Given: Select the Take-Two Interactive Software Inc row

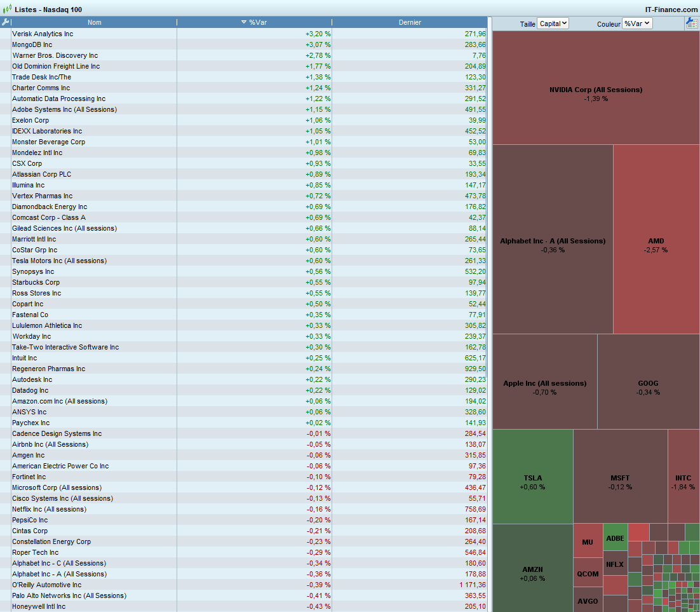Looking at the screenshot, I should [x=243, y=347].
